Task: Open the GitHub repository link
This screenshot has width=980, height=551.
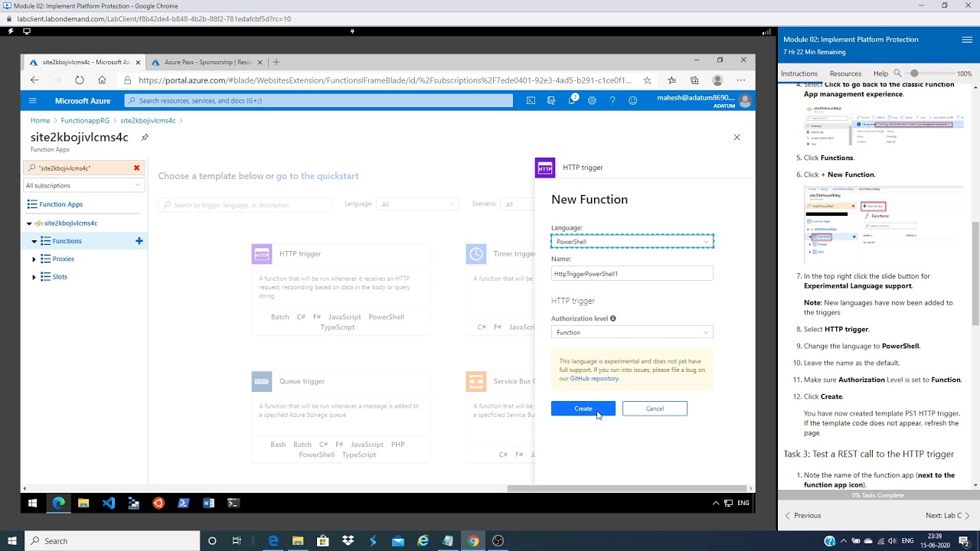Action: pyautogui.click(x=594, y=379)
